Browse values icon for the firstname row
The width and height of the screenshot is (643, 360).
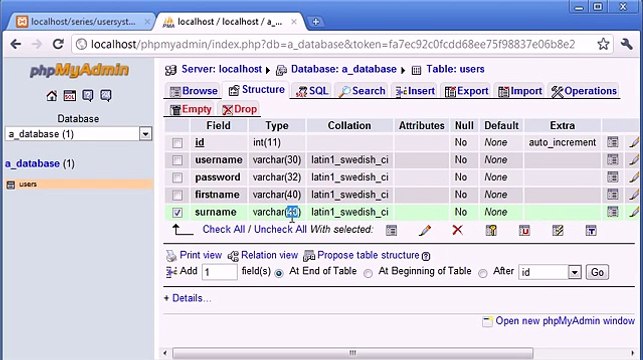pos(613,194)
